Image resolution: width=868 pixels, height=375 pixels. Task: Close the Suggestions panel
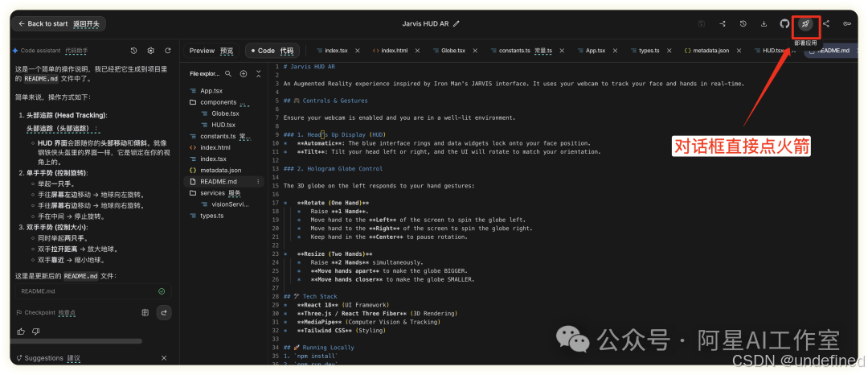[164, 358]
